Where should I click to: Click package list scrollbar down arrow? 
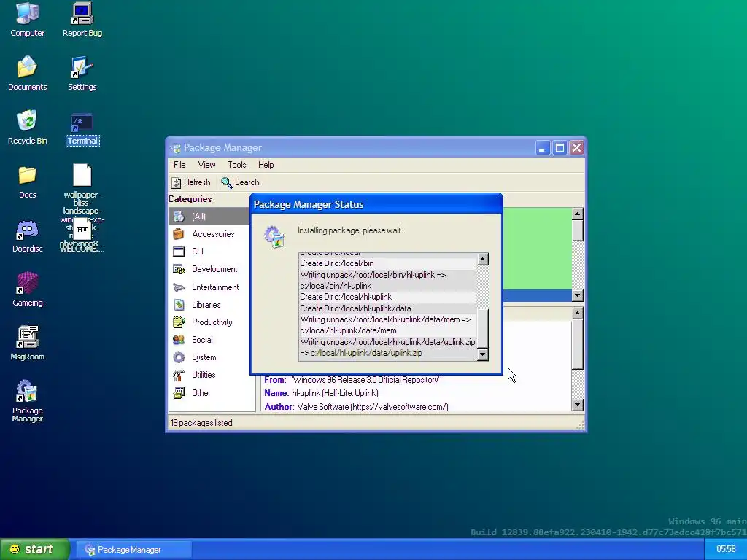point(578,295)
